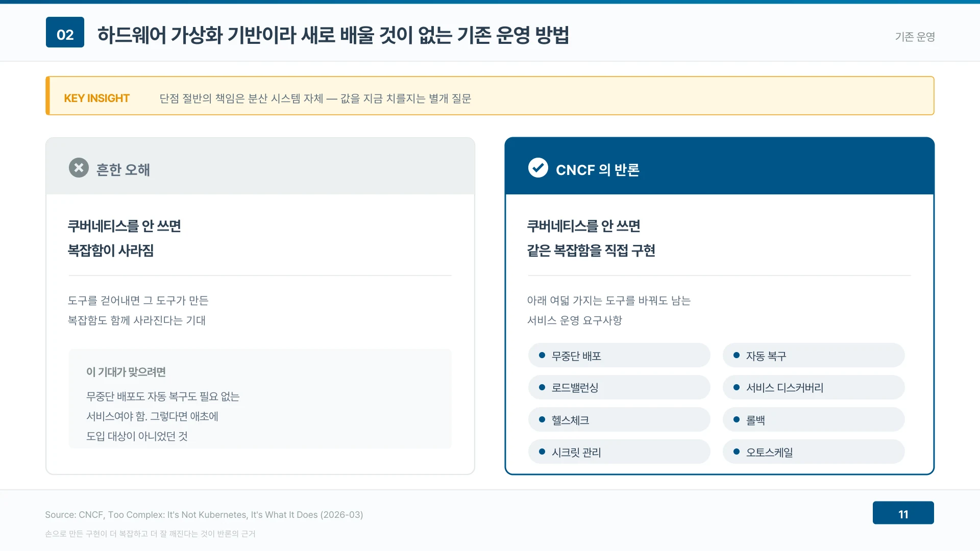Click the CNCF 의 반론 card heading
The image size is (980, 551).
coord(597,169)
